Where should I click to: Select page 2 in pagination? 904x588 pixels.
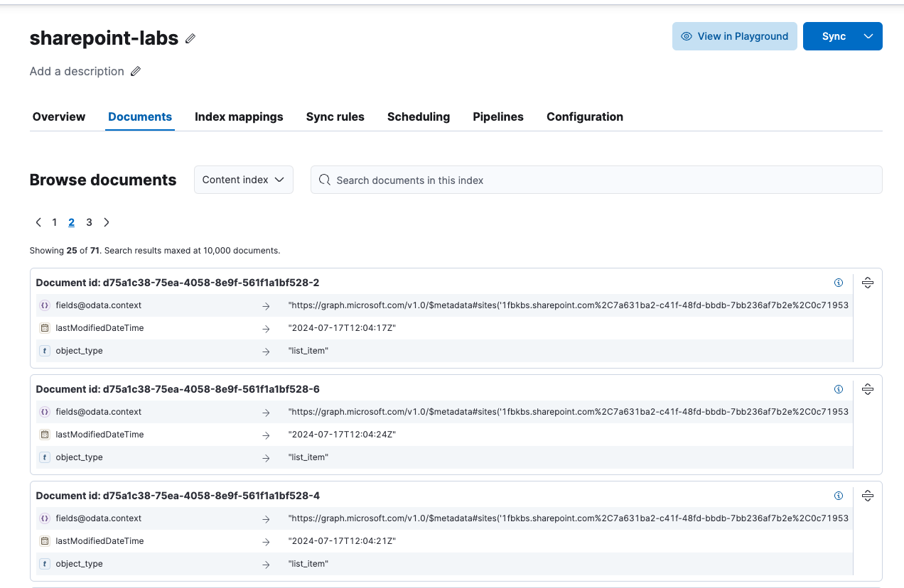pyautogui.click(x=71, y=222)
